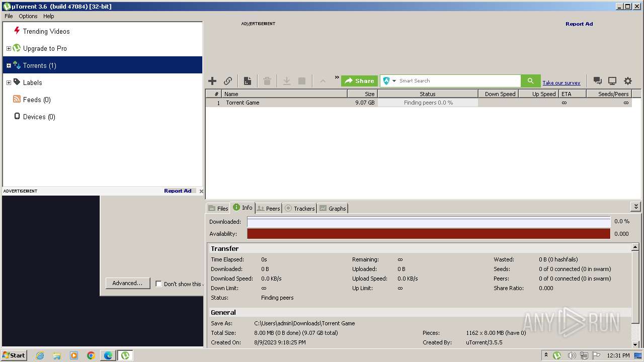
Task: Click the Advanced... button
Action: pos(127,283)
